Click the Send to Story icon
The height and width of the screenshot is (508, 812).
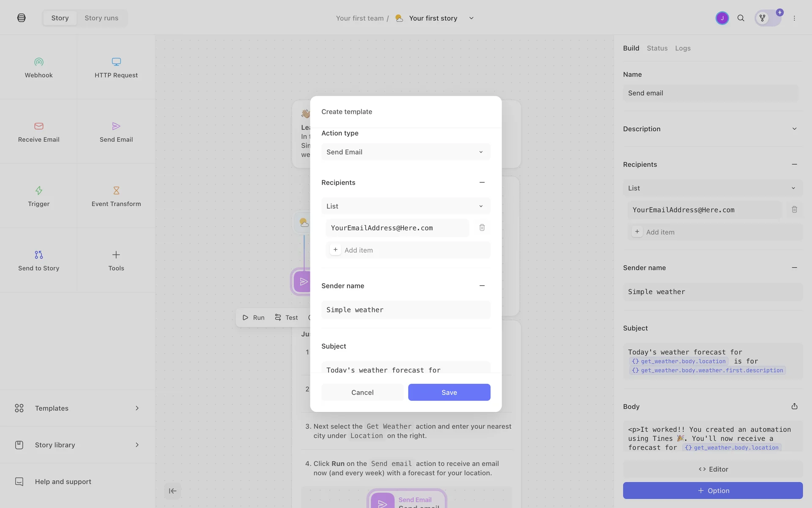[x=38, y=255]
